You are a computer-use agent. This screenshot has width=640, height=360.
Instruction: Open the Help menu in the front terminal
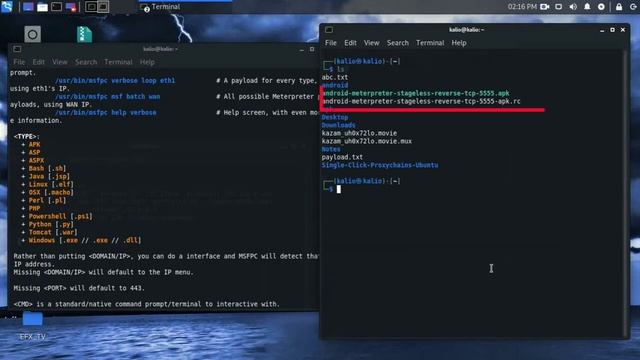point(459,43)
